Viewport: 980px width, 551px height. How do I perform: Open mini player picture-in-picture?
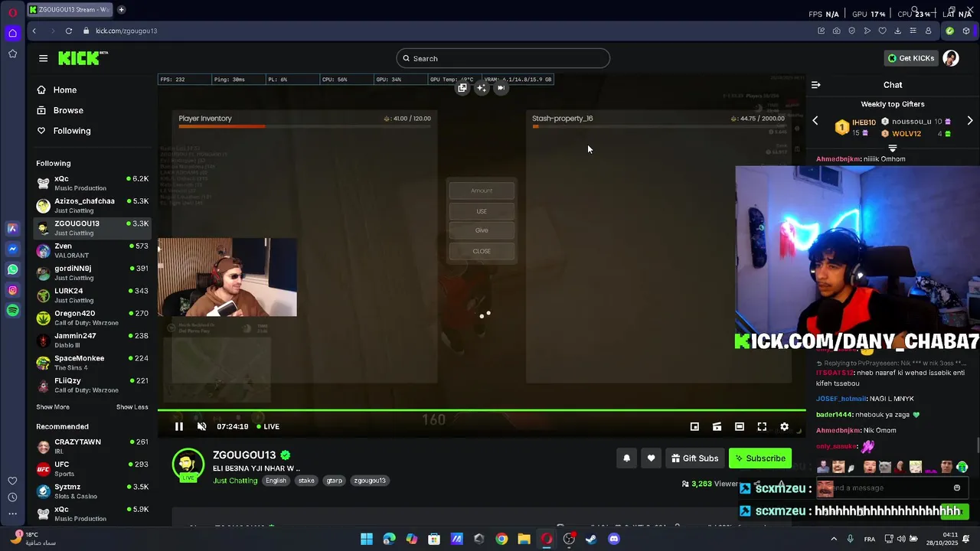pos(694,427)
